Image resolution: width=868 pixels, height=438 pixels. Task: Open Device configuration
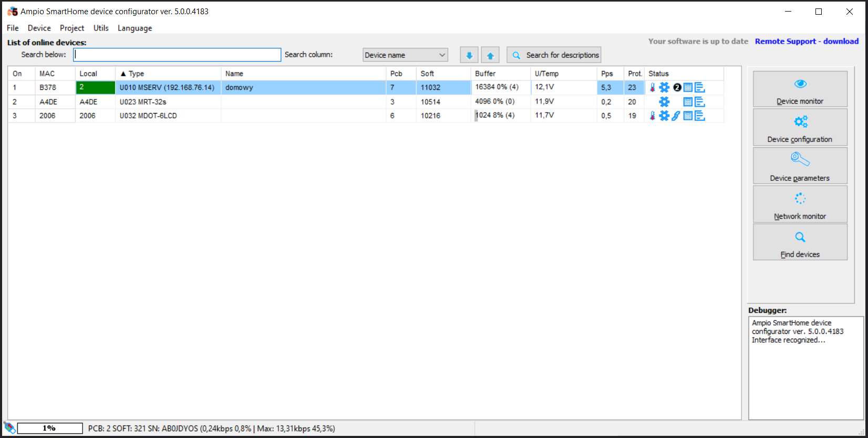tap(800, 127)
